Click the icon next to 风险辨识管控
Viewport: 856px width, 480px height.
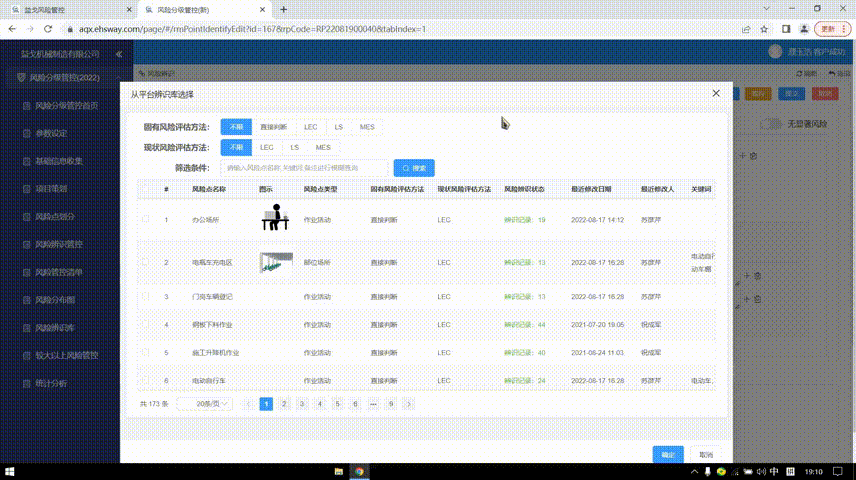click(27, 245)
